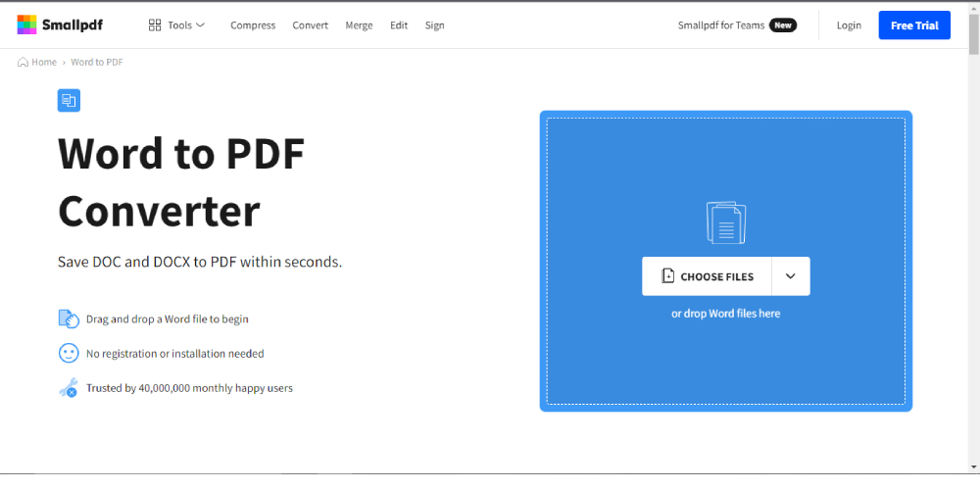Click the scrollbar down arrow
The height and width of the screenshot is (490, 980).
[974, 466]
